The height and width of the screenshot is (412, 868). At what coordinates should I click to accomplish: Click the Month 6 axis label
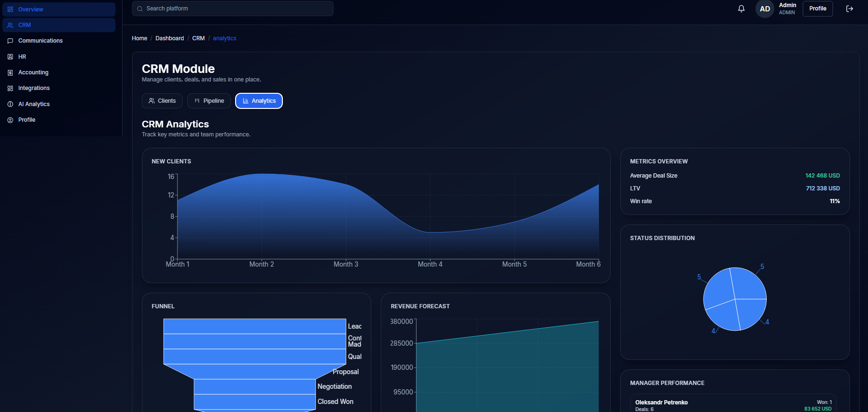pos(588,264)
